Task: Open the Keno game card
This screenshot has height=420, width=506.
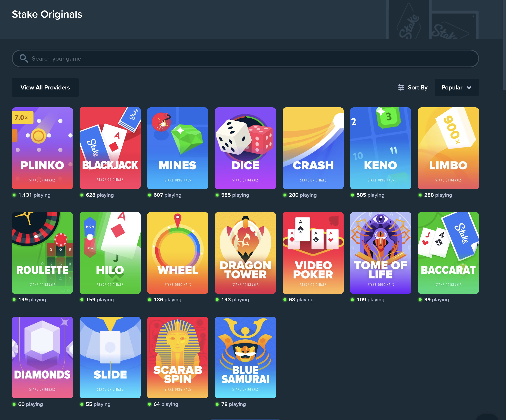Action: click(x=381, y=148)
